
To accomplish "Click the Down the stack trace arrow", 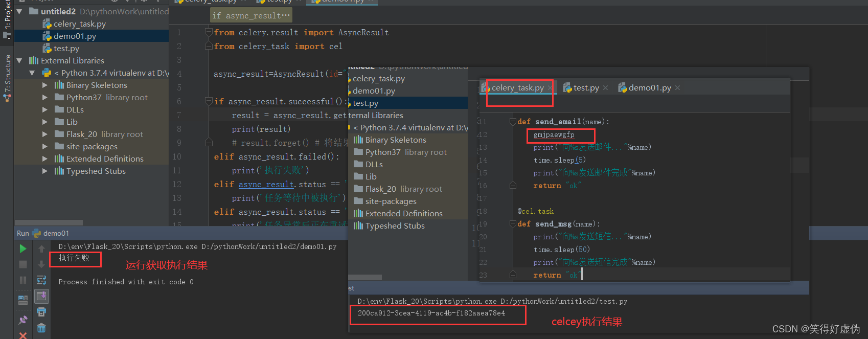I will (x=41, y=264).
